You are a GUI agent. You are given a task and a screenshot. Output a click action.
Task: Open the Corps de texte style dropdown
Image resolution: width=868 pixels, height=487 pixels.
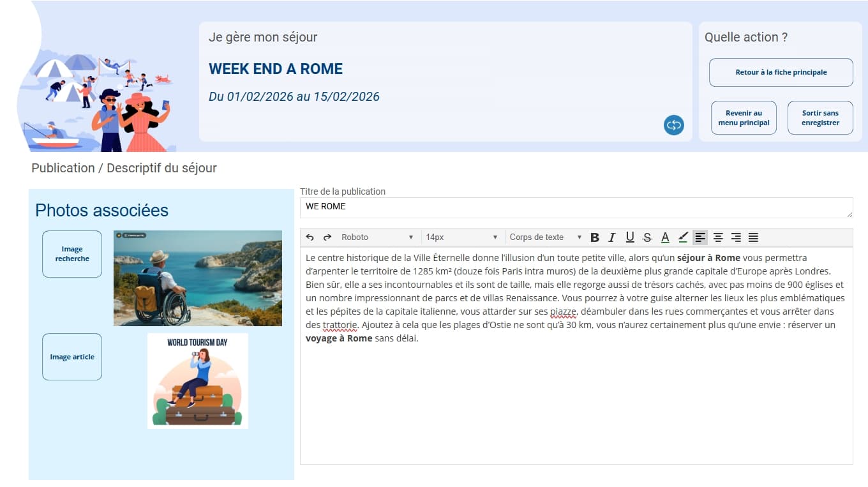pyautogui.click(x=546, y=237)
